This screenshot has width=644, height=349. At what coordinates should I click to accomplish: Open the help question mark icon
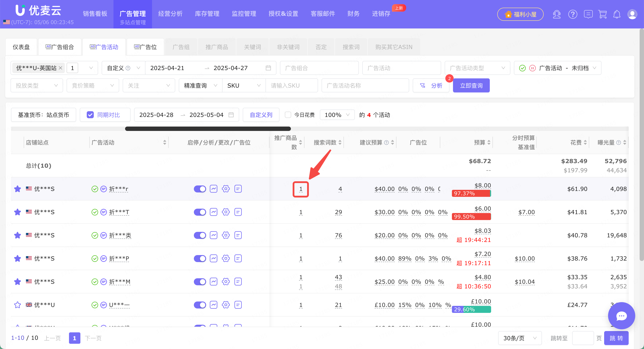[x=573, y=14]
